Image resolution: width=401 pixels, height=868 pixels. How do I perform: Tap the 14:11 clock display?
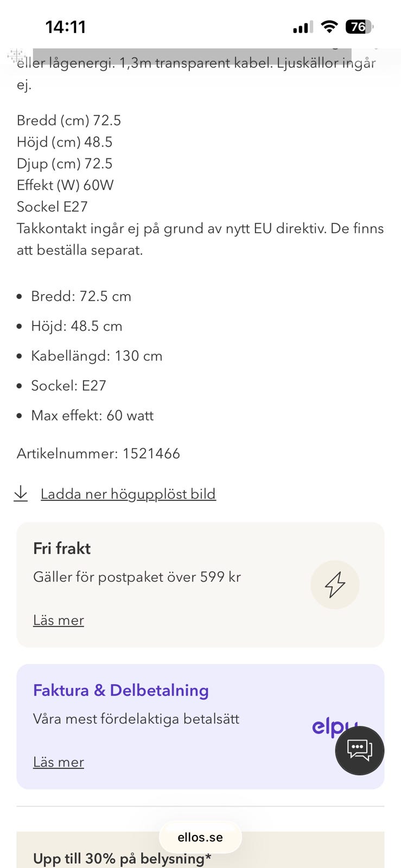click(64, 25)
